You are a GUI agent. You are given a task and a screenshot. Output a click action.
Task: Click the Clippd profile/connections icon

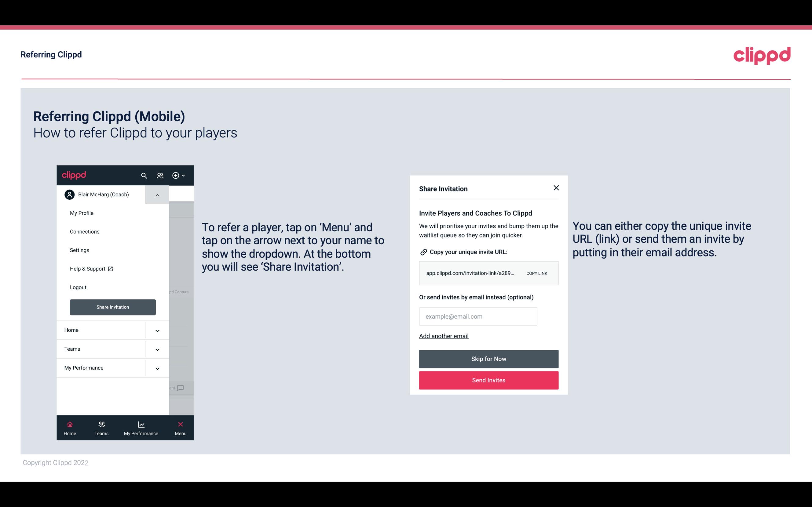pos(160,175)
